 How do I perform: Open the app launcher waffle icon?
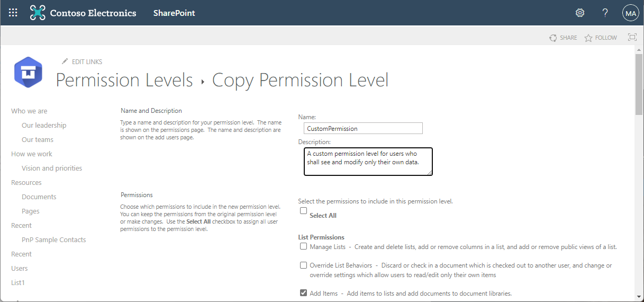click(13, 13)
